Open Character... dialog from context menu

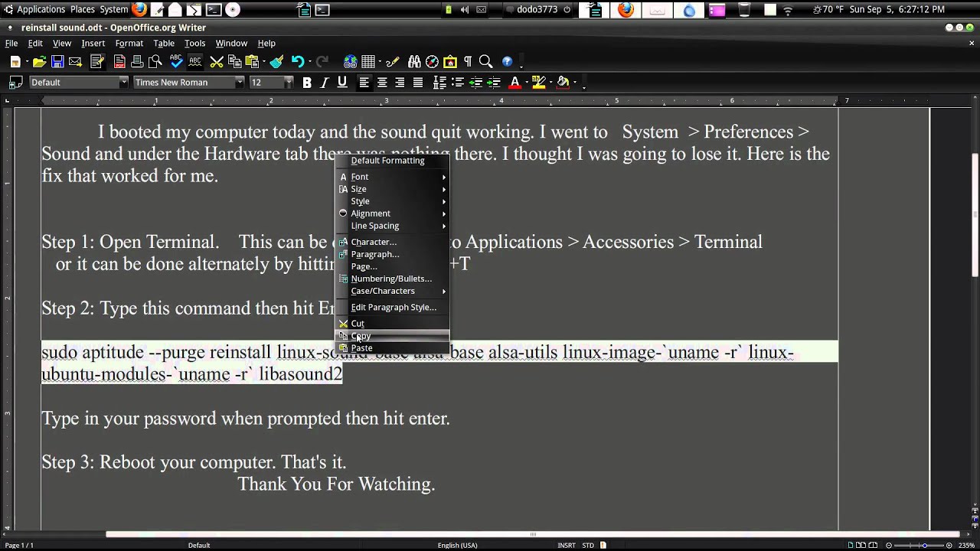(393, 242)
